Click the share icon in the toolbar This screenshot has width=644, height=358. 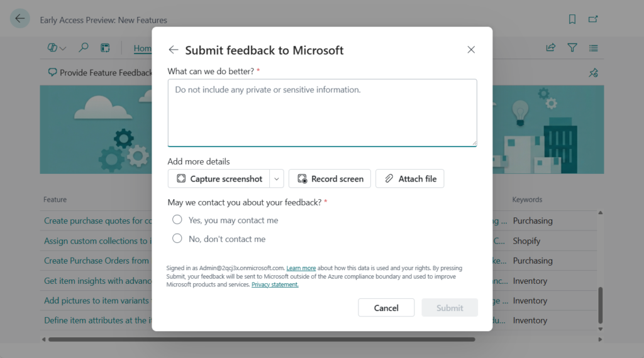pyautogui.click(x=551, y=48)
